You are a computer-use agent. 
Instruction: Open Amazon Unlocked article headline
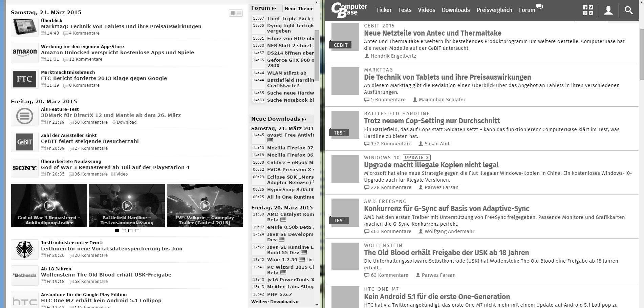[x=117, y=53]
